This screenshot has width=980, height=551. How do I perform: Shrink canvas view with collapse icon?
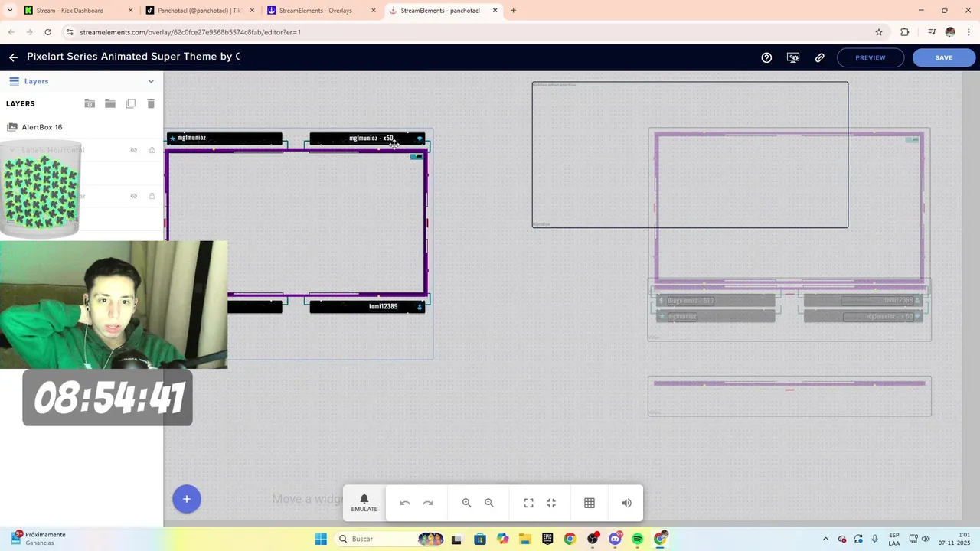tap(551, 503)
